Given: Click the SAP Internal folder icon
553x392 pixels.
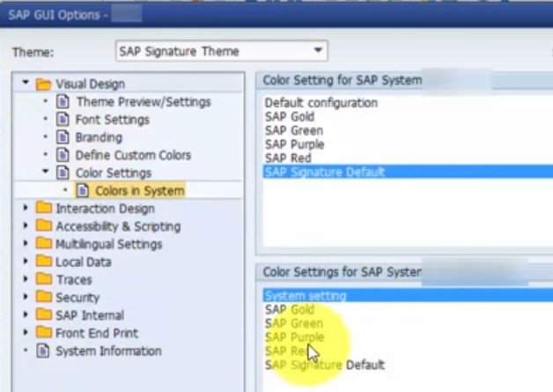Looking at the screenshot, I should 44,314.
